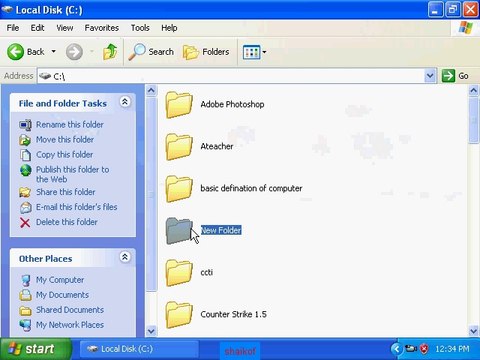Click the E-mail envelope icon
The width and height of the screenshot is (480, 360).
point(25,207)
